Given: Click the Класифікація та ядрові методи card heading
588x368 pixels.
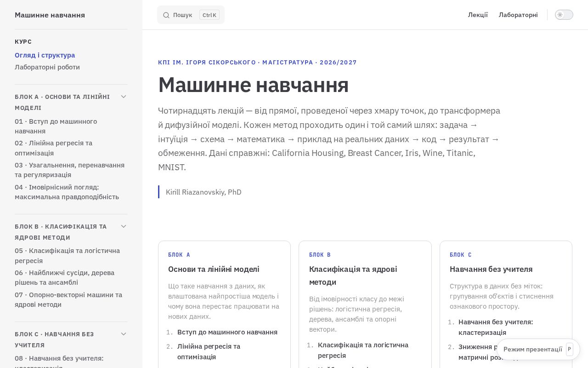Looking at the screenshot, I should point(353,276).
